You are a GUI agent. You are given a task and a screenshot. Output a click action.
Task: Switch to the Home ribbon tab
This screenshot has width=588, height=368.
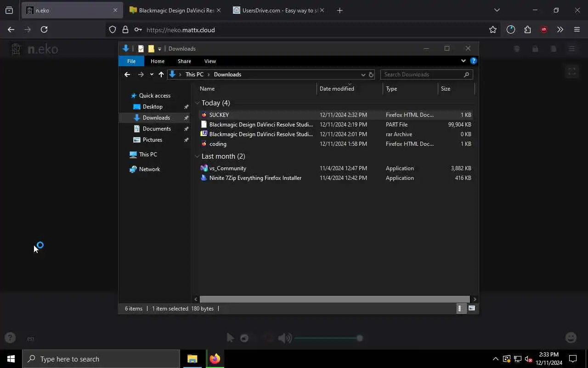pos(158,61)
